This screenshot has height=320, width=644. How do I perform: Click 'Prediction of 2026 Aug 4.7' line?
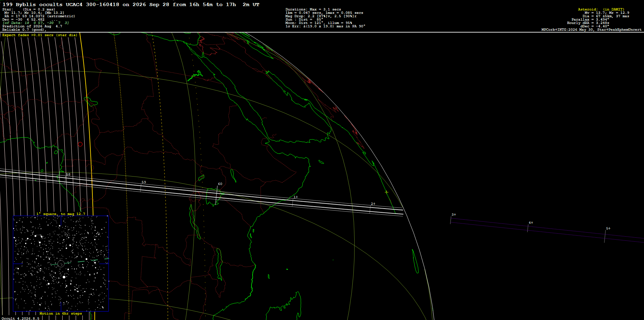coord(32,26)
